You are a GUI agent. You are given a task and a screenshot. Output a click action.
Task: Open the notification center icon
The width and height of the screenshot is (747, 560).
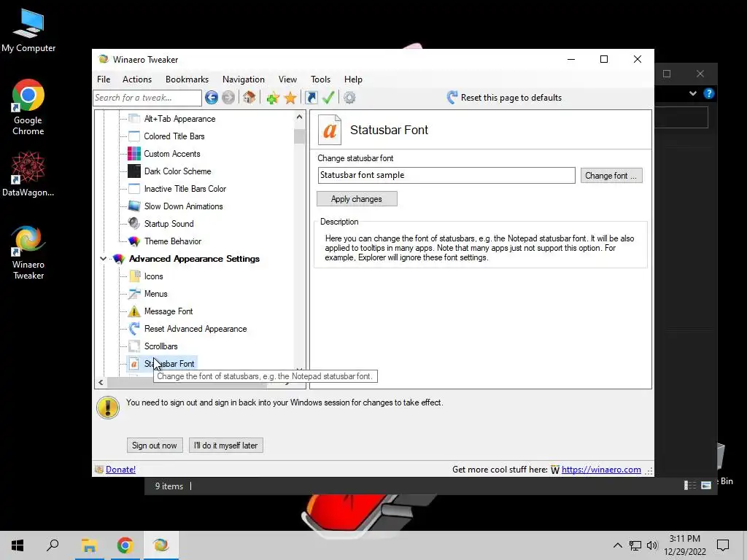723,545
